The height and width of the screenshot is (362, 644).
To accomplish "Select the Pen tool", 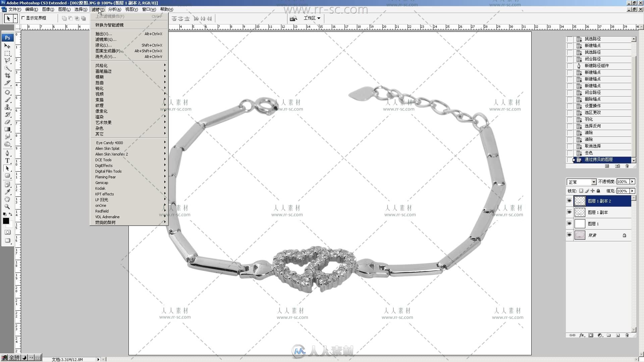I will click(7, 153).
